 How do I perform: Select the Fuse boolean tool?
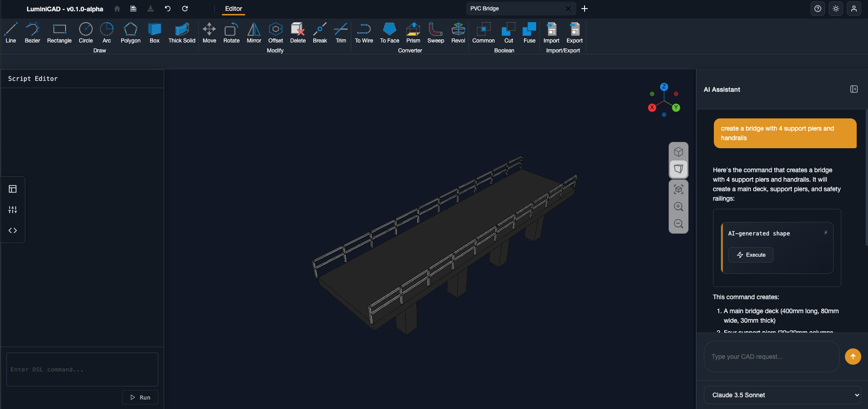(529, 33)
